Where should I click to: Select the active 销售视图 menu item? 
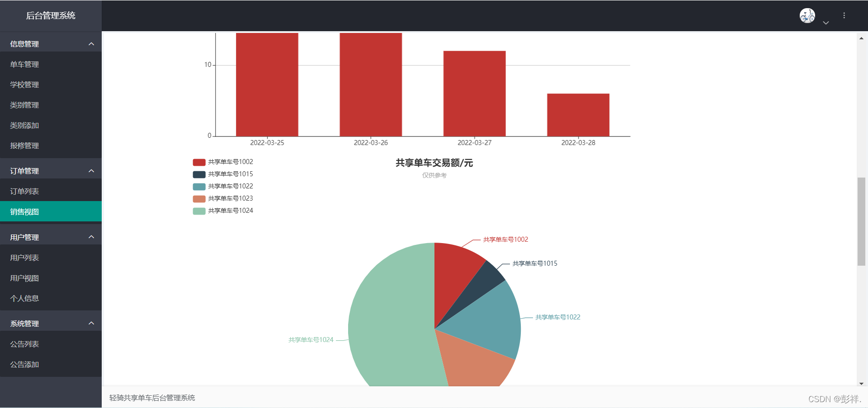[51, 211]
